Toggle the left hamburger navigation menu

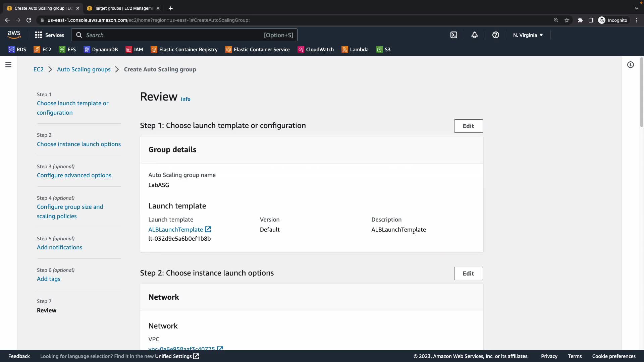click(x=8, y=65)
